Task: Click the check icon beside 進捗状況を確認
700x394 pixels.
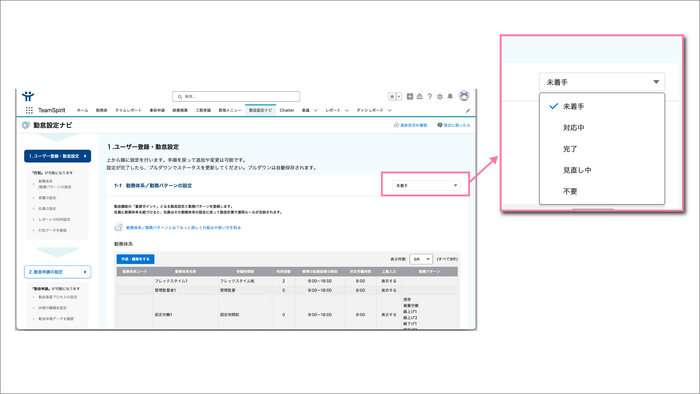Action: coord(396,125)
